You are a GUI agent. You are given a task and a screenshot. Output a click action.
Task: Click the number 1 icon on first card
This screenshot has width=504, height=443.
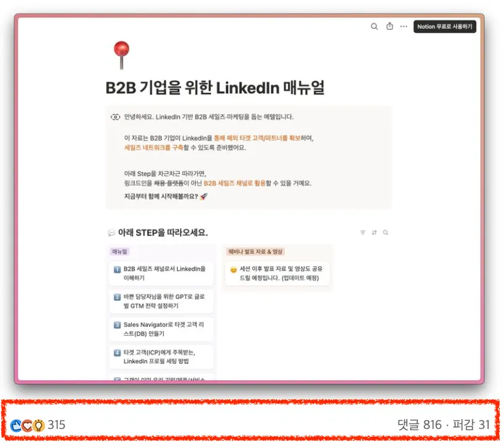(x=117, y=269)
